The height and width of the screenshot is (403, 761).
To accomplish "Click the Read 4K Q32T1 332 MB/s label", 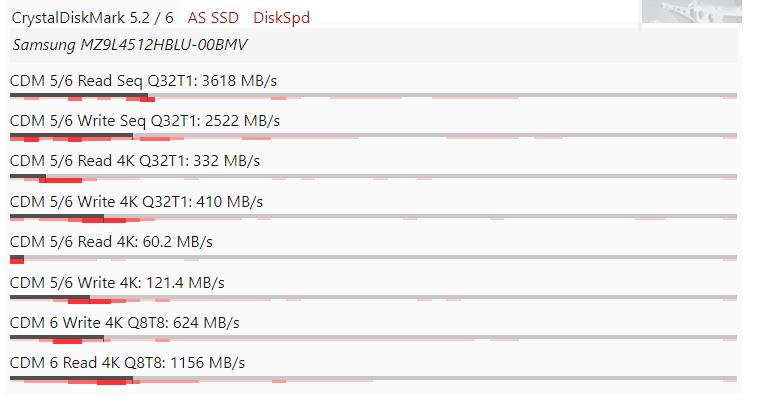I will click(x=135, y=161).
